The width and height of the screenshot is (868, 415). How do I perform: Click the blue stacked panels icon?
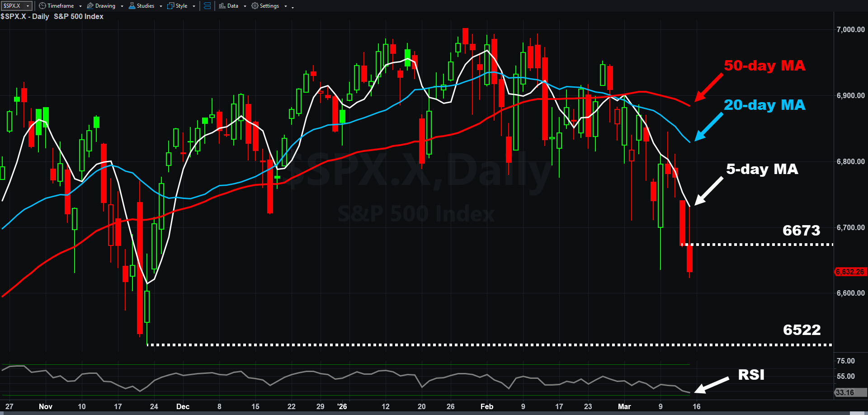click(207, 6)
